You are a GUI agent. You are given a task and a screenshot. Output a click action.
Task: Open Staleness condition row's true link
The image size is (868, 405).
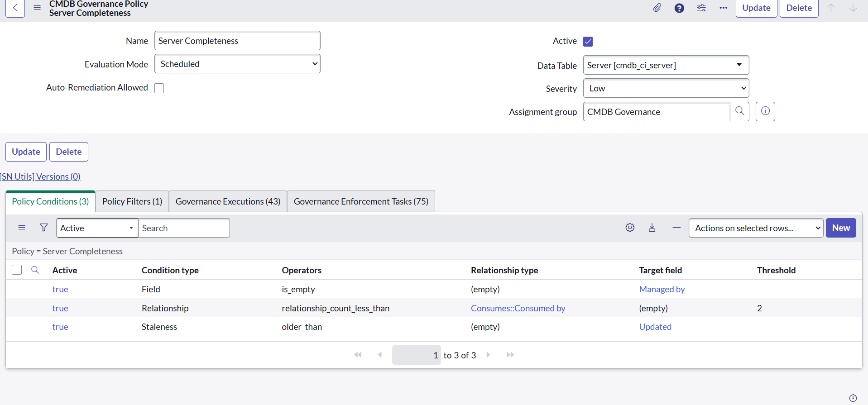(60, 327)
